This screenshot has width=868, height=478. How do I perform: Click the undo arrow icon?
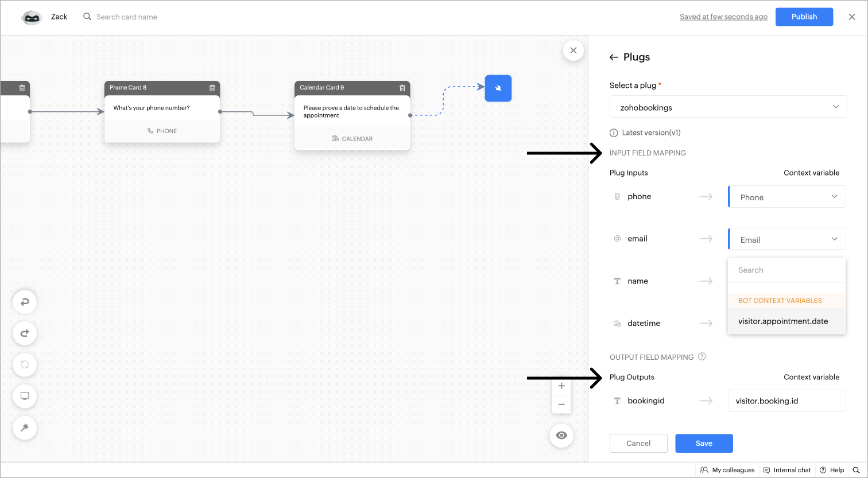tap(25, 302)
